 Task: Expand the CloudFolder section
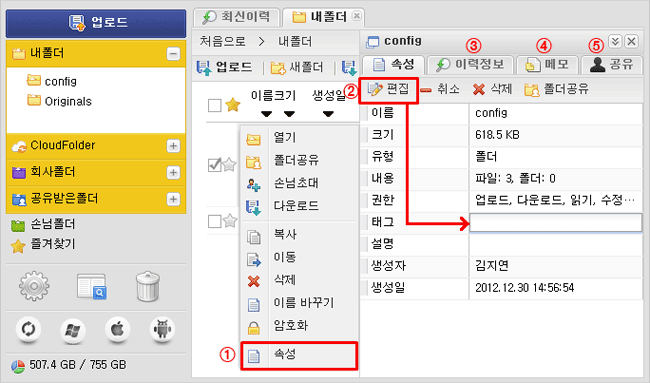(x=173, y=146)
